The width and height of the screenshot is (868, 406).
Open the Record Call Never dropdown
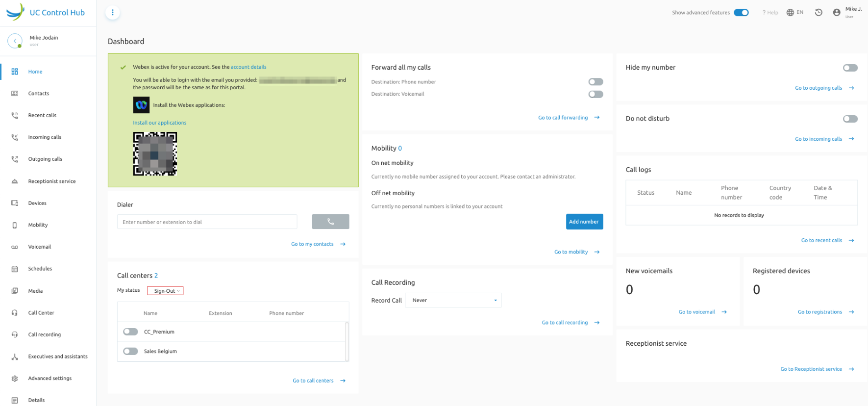click(x=453, y=300)
